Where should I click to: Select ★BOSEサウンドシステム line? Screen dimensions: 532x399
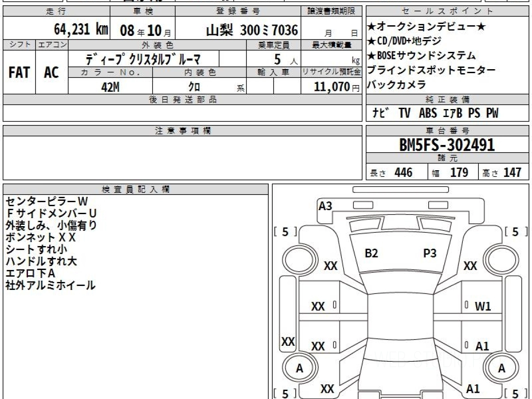coord(422,56)
